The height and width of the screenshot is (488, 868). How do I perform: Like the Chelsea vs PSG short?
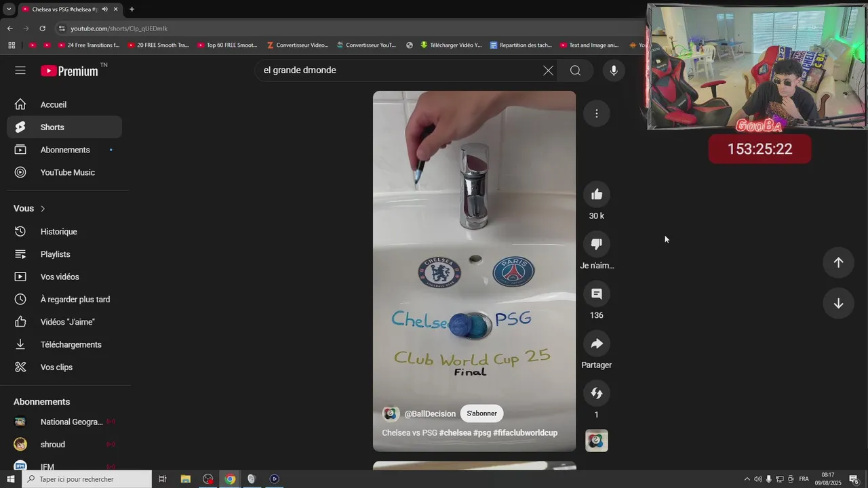(x=597, y=195)
